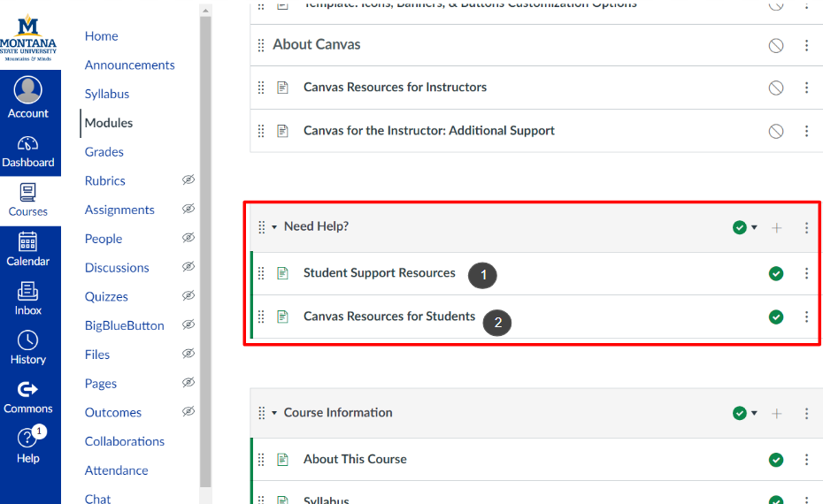Click drag handle of Need Help? module

click(261, 227)
